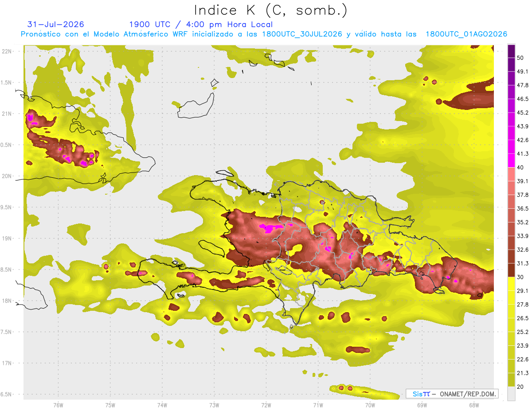Viewport: 532px width, 411px height.
Task: Click the magenta colorbar swatch between 40 and 41.3
Action: click(x=511, y=160)
